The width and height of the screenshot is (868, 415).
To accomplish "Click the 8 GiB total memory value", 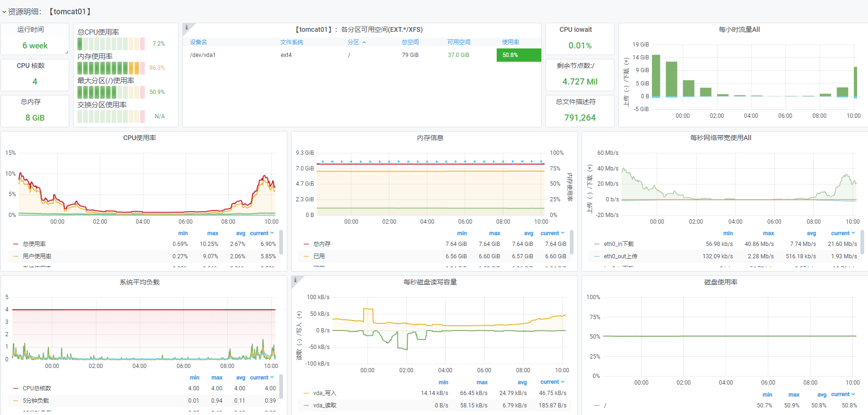I will pos(35,118).
